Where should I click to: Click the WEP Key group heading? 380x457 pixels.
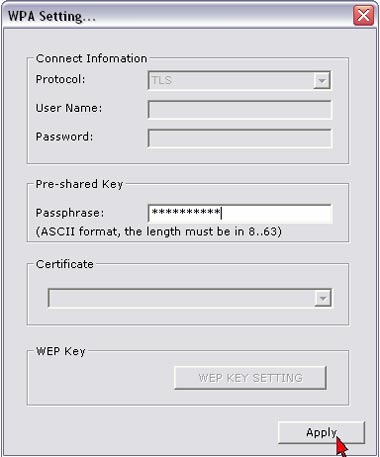(61, 351)
